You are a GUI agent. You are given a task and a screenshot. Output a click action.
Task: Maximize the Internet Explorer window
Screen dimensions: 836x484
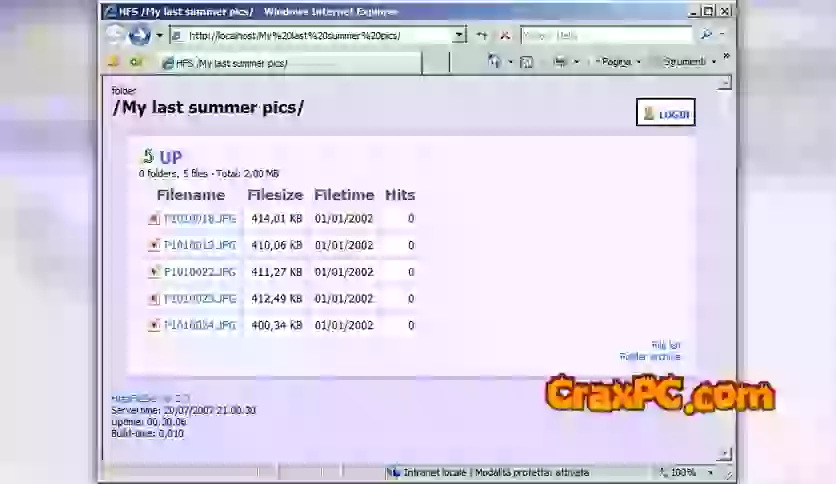tap(708, 11)
